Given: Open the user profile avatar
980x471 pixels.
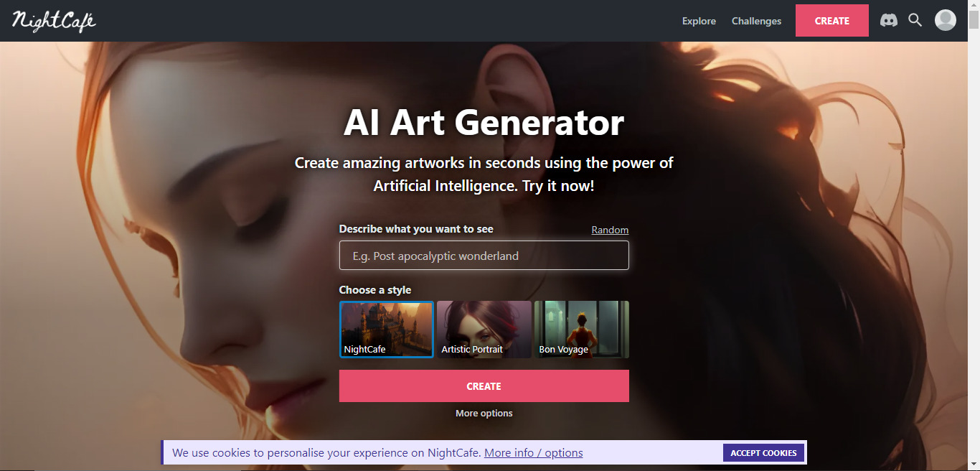Looking at the screenshot, I should tap(946, 20).
